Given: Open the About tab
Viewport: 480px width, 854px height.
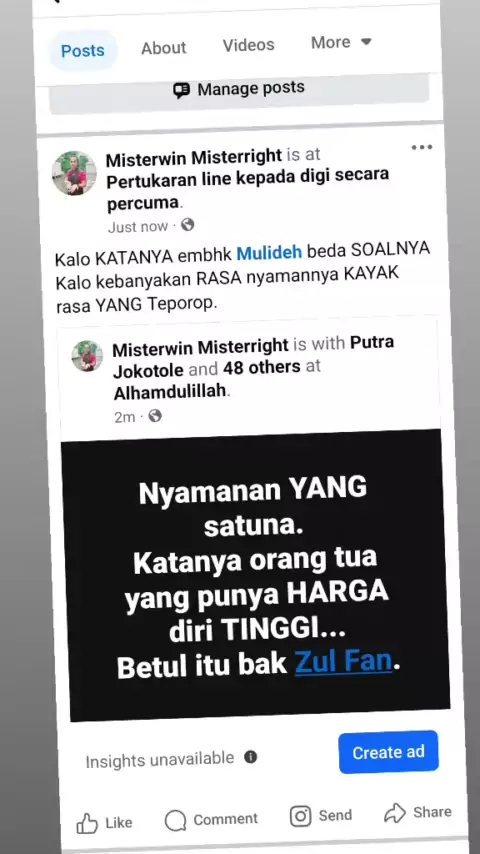Looking at the screenshot, I should [x=163, y=48].
